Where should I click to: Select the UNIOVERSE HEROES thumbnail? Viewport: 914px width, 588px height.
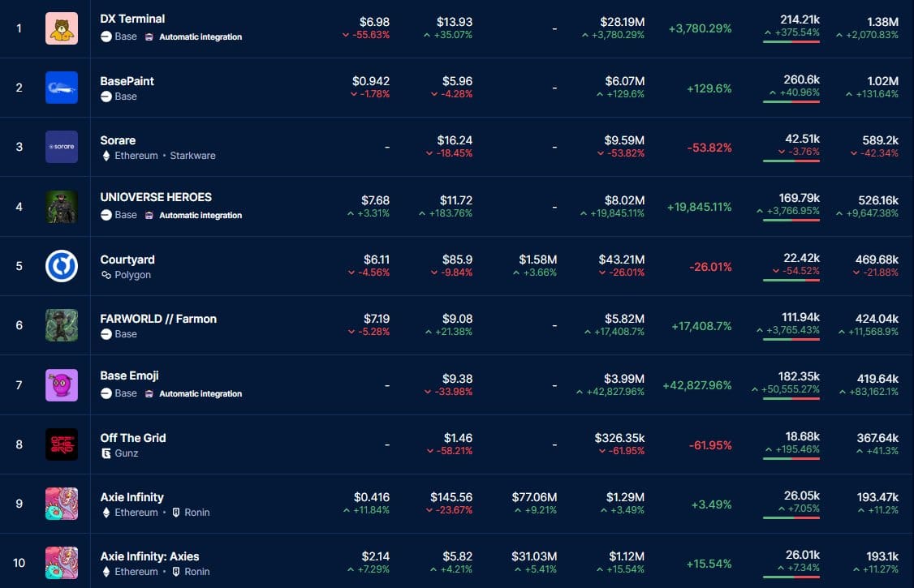click(62, 206)
